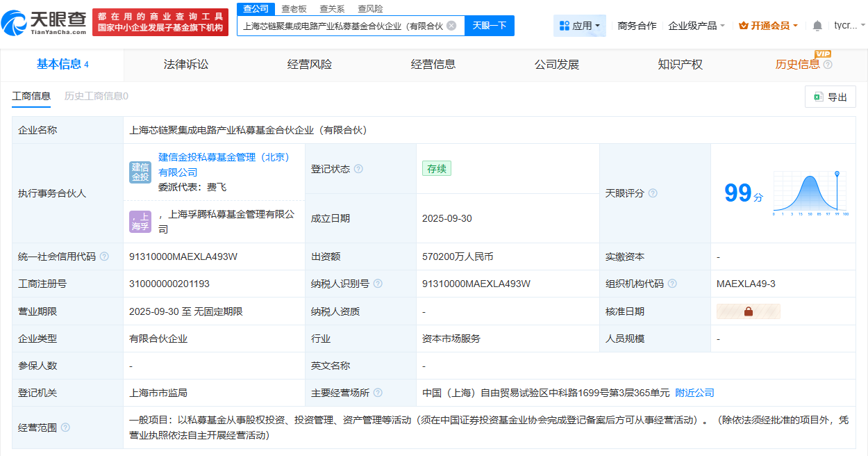Click the locked 核准日期 icon
This screenshot has width=868, height=456.
pos(748,311)
